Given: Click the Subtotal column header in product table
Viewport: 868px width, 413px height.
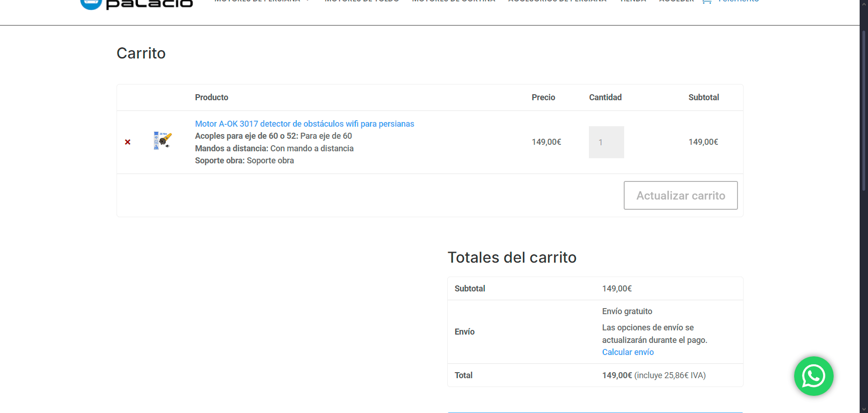Looking at the screenshot, I should click(704, 97).
